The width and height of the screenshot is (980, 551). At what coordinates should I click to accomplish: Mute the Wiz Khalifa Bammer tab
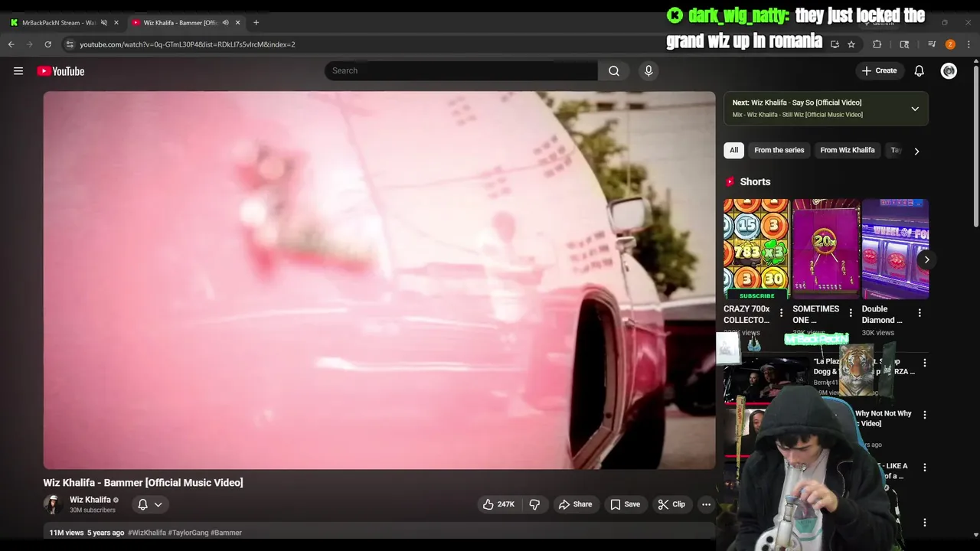click(x=225, y=22)
